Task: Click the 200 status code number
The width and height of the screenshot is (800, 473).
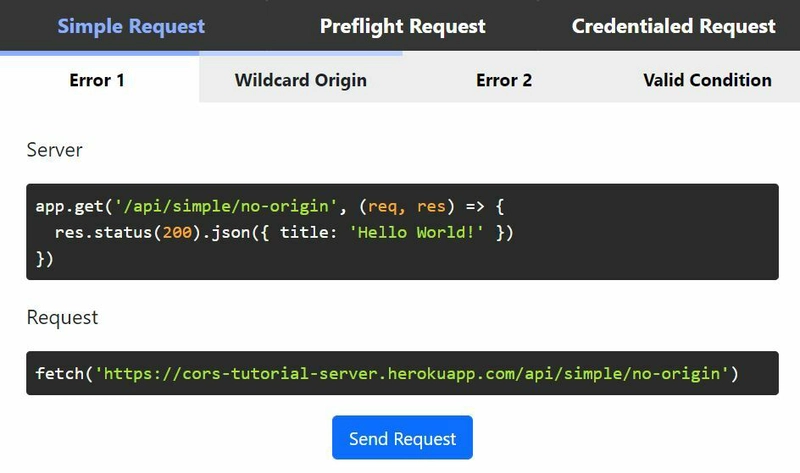Action: click(x=177, y=233)
